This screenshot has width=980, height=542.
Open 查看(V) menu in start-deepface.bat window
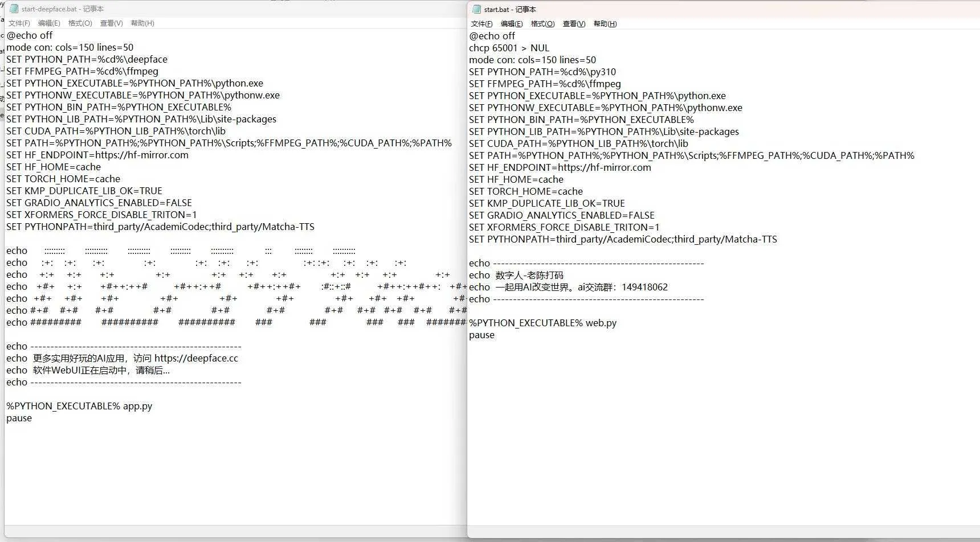click(x=111, y=23)
